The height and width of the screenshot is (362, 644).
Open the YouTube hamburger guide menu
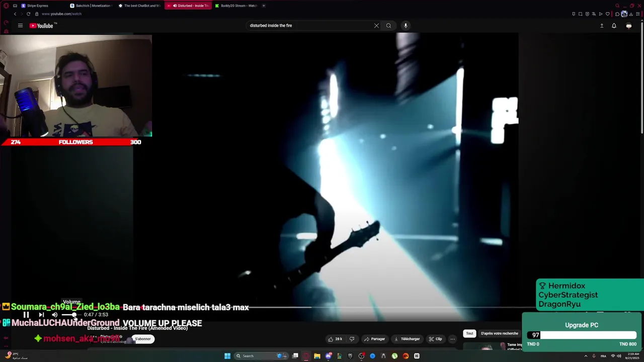point(20,26)
